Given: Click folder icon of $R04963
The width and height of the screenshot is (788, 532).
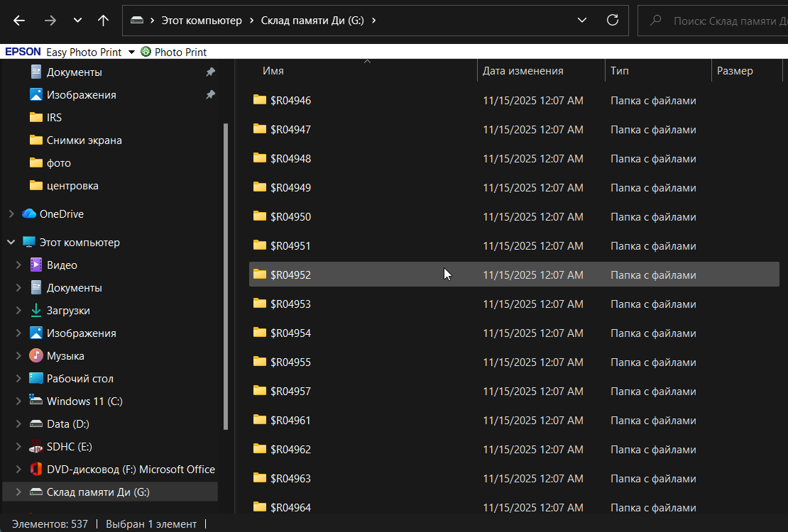Looking at the screenshot, I should coord(259,478).
